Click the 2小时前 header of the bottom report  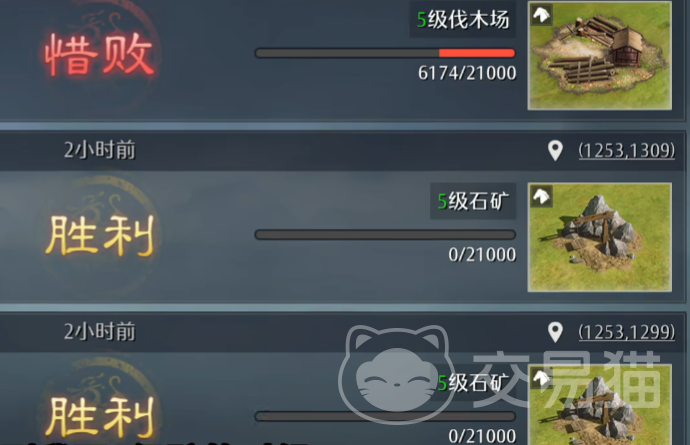99,331
